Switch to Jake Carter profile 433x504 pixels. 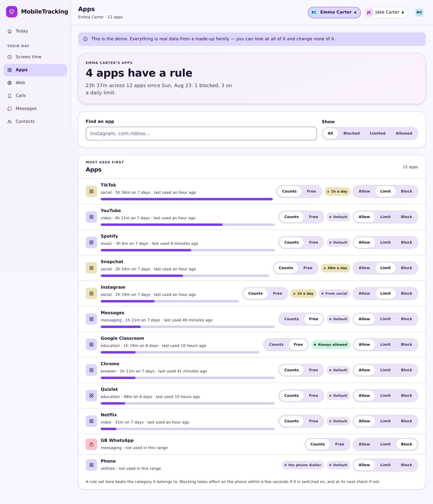(386, 12)
